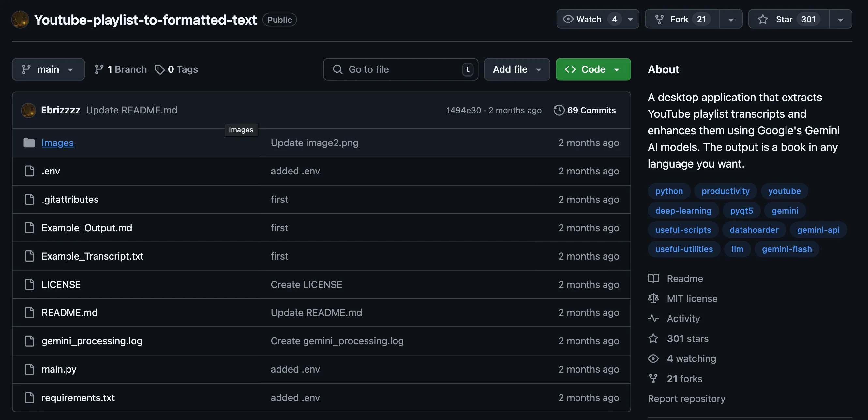
Task: Click the Ebrizzzz username link
Action: 61,110
